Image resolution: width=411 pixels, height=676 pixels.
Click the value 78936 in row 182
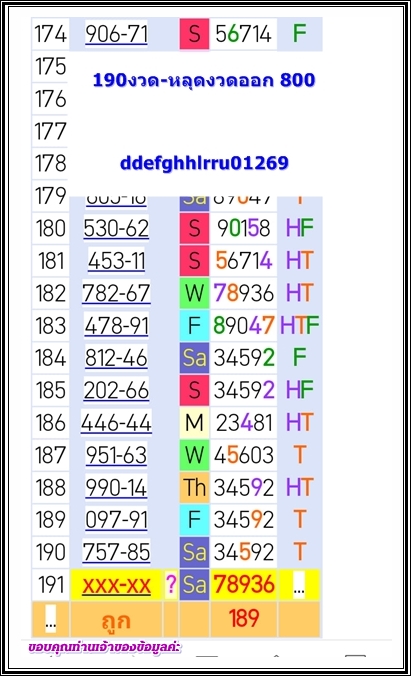[x=244, y=293]
